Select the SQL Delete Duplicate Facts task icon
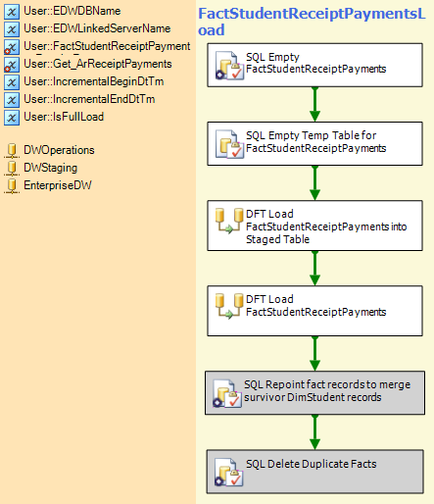 [229, 472]
